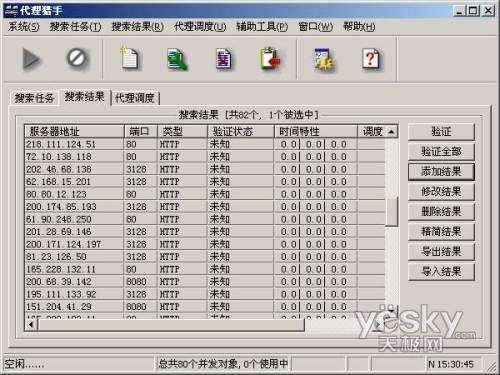This screenshot has height=375, width=500.
Task: Sort by the 验证状态 column header
Action: click(x=240, y=132)
